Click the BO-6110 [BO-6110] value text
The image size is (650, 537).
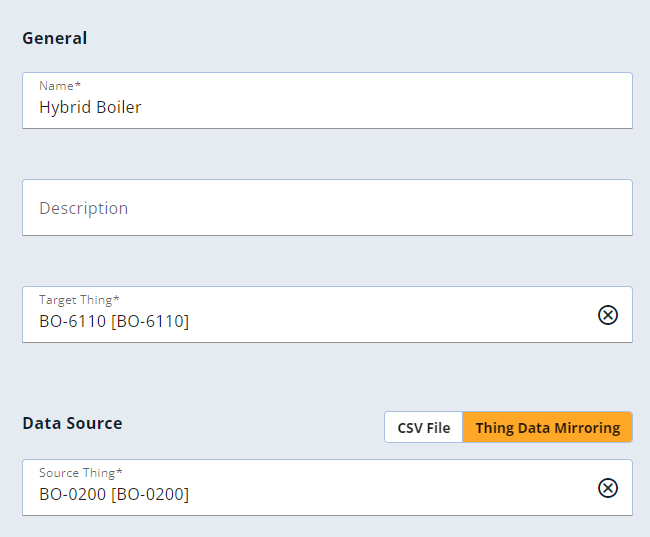[x=114, y=321]
